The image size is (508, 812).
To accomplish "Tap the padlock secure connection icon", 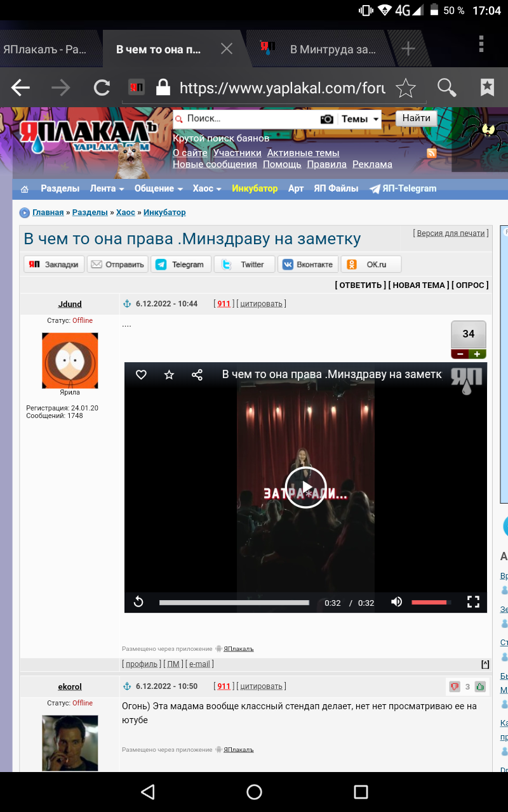I will (x=163, y=88).
